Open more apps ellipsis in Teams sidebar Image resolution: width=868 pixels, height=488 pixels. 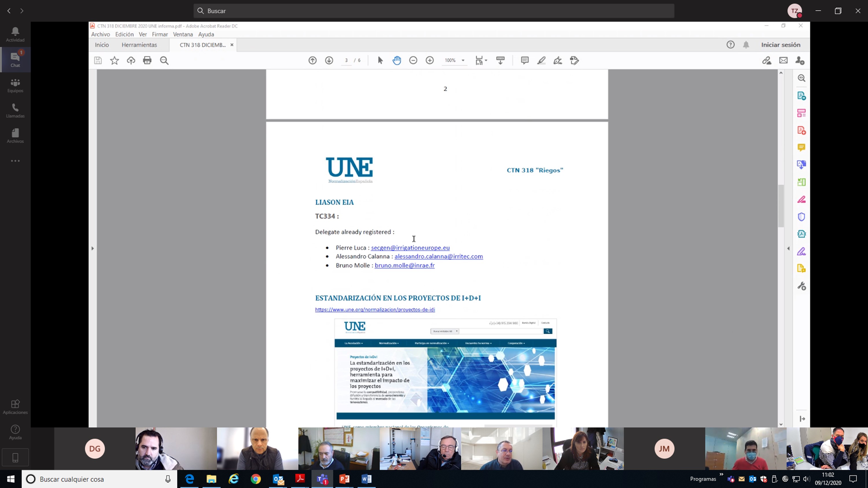click(x=15, y=161)
